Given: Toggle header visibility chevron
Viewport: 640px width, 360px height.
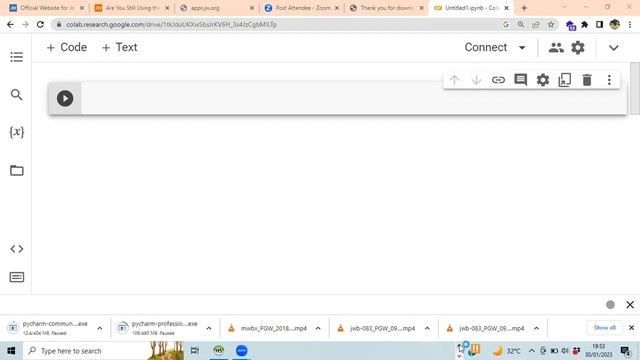Looking at the screenshot, I should tap(613, 48).
